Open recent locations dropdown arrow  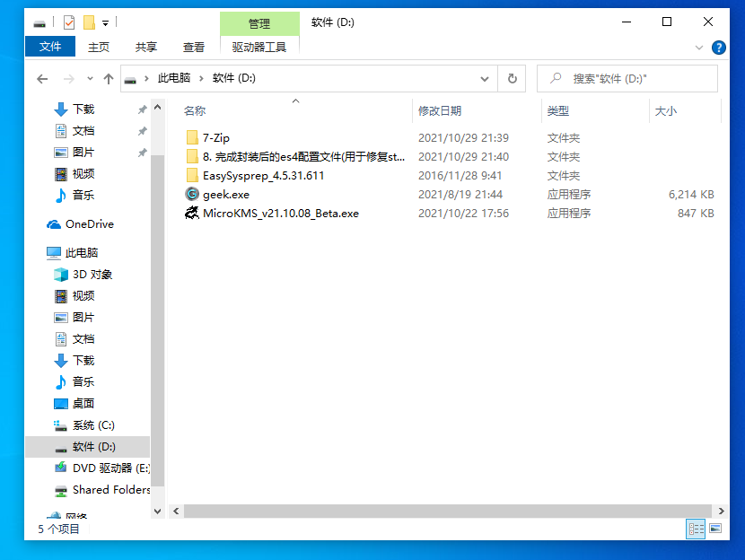point(88,79)
